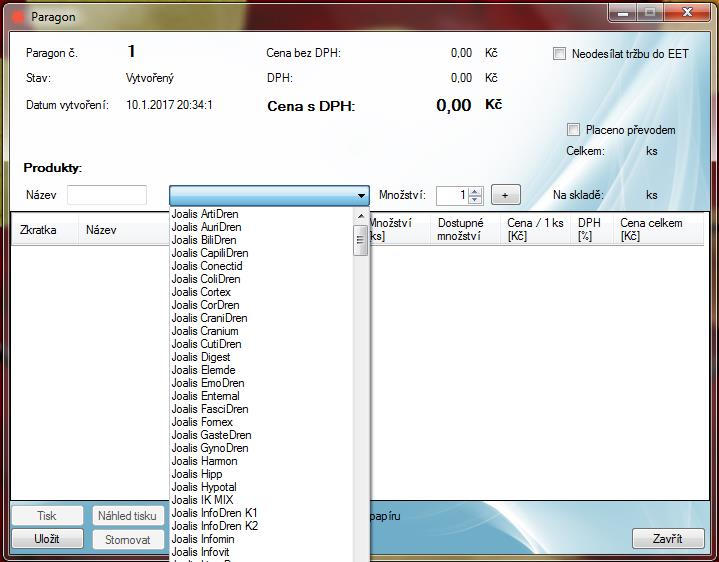Image resolution: width=719 pixels, height=562 pixels.
Task: Choose Joalis EmoDren product
Action: (261, 383)
